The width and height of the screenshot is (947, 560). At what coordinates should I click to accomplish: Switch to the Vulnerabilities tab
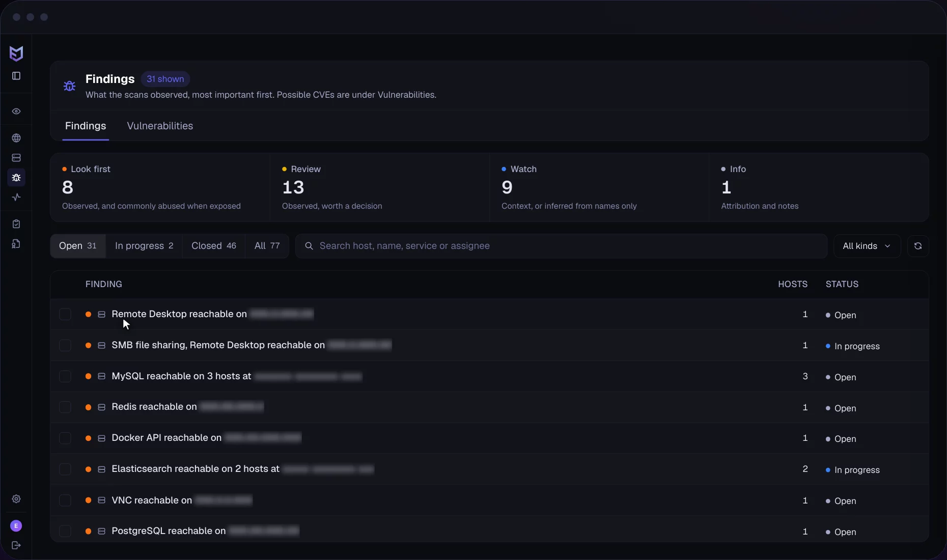click(x=160, y=126)
